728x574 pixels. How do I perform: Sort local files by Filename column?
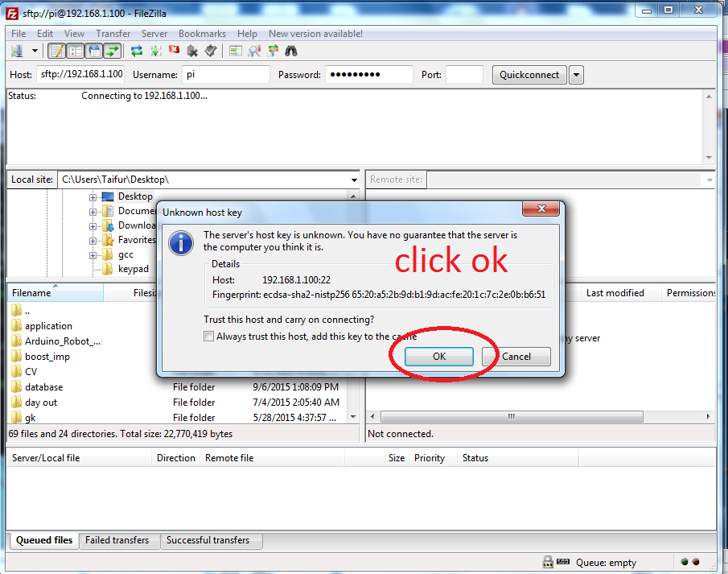(x=56, y=293)
